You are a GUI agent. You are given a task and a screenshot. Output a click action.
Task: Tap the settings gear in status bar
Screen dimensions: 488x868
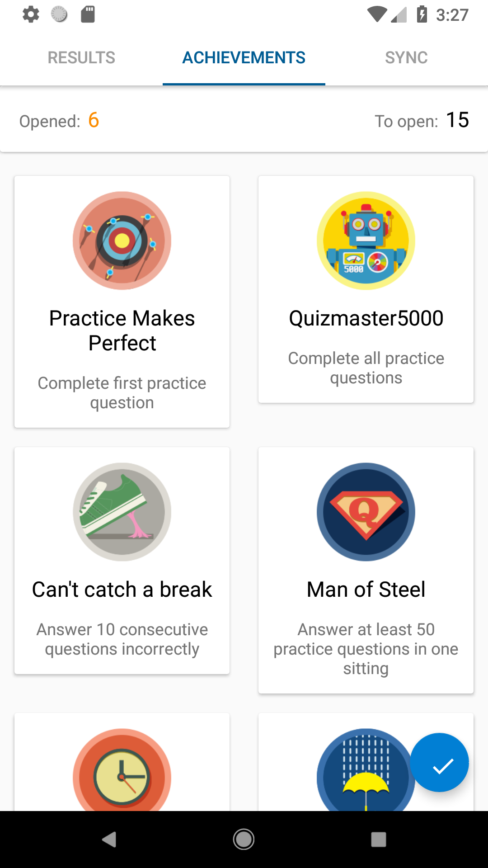(x=31, y=14)
